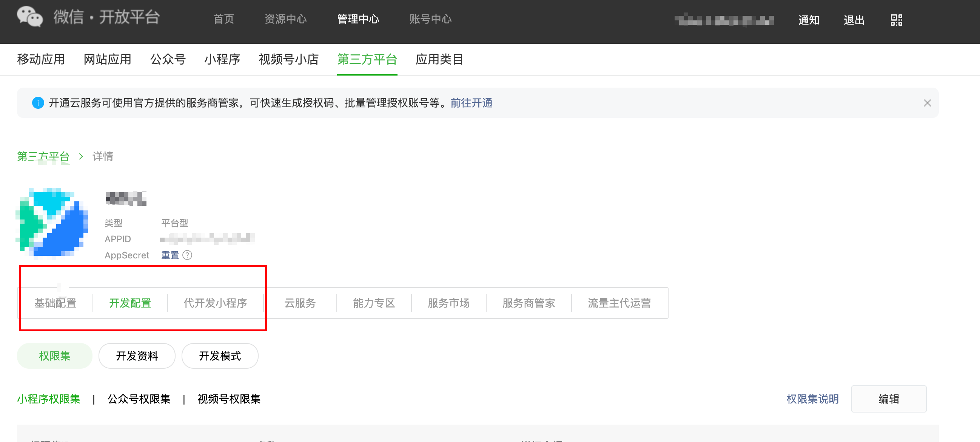Click the help icon beside AppSecret reset
The height and width of the screenshot is (442, 980).
[187, 255]
